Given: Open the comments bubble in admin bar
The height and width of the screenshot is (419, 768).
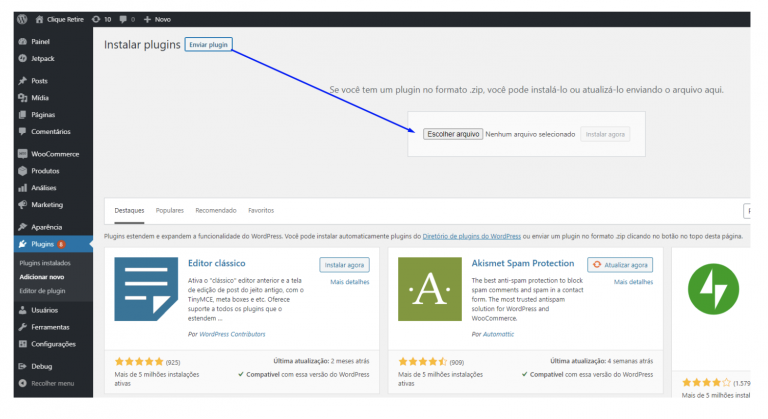Looking at the screenshot, I should point(126,19).
